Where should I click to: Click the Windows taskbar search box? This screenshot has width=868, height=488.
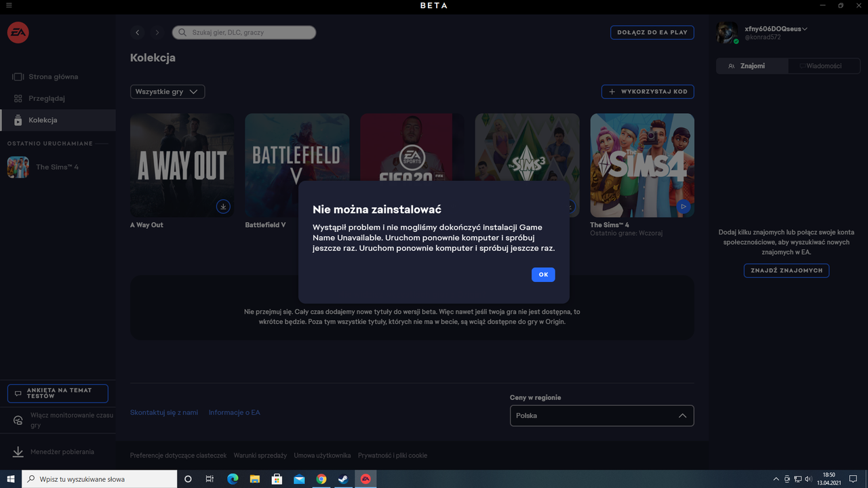(100, 479)
